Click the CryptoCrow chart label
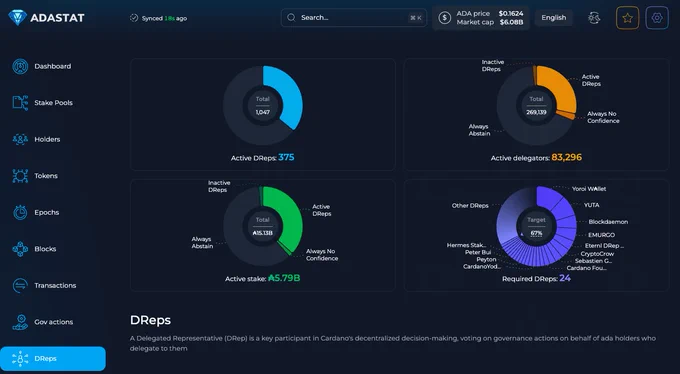Screen dimensions: 680x374 coord(597,254)
